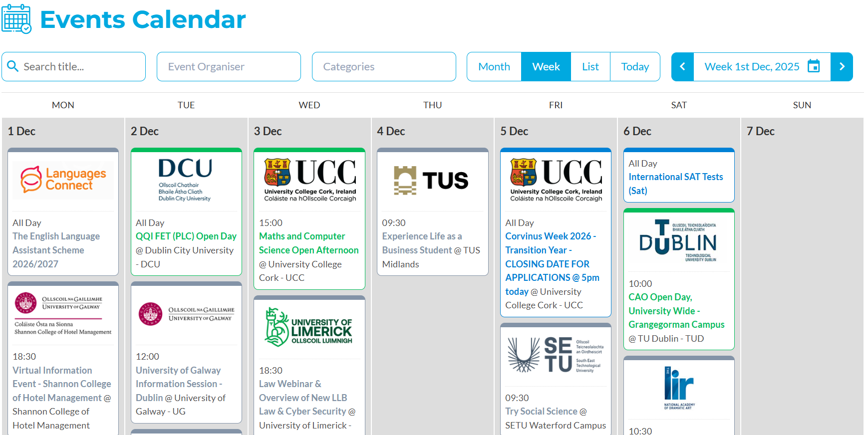Open The English Language Assistant Scheme event

tap(56, 250)
